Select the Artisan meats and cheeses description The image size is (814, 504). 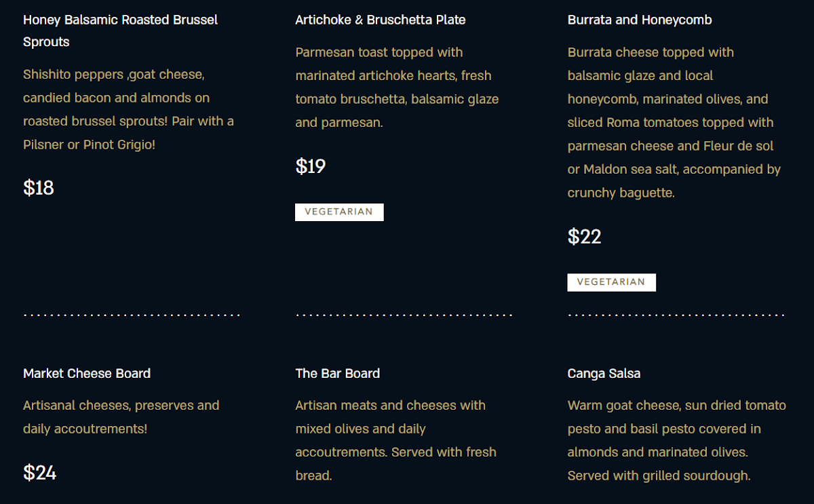pyautogui.click(x=395, y=440)
